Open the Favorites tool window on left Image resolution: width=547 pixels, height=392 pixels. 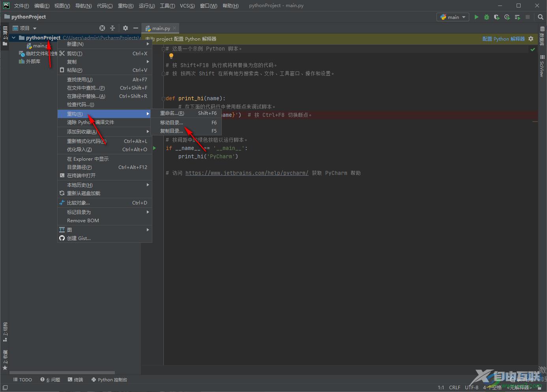[5, 360]
